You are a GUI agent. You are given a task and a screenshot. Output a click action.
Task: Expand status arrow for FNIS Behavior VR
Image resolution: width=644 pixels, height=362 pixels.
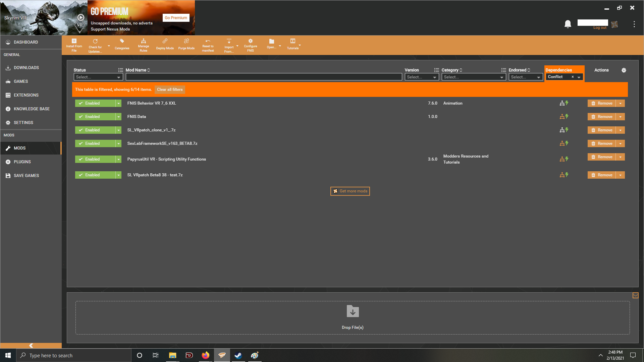pos(118,103)
